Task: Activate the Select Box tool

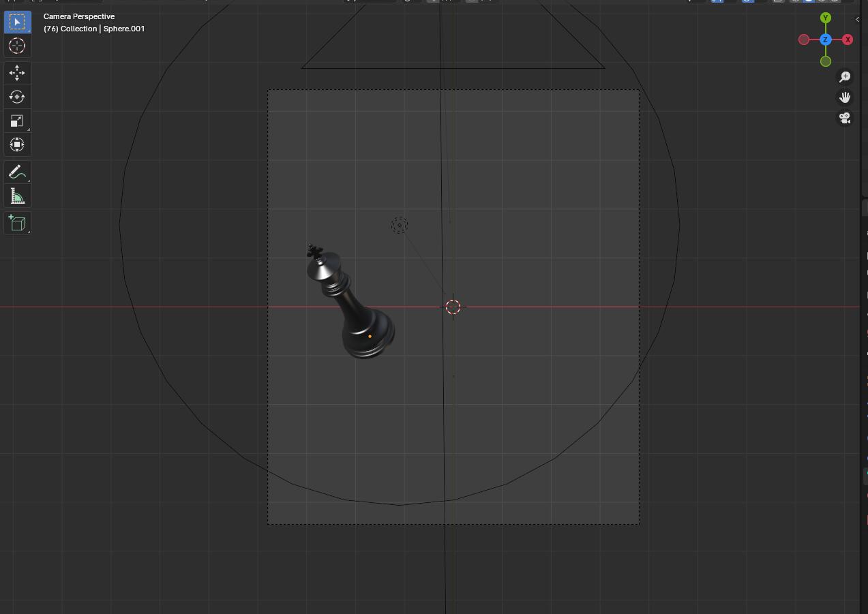Action: click(x=17, y=22)
